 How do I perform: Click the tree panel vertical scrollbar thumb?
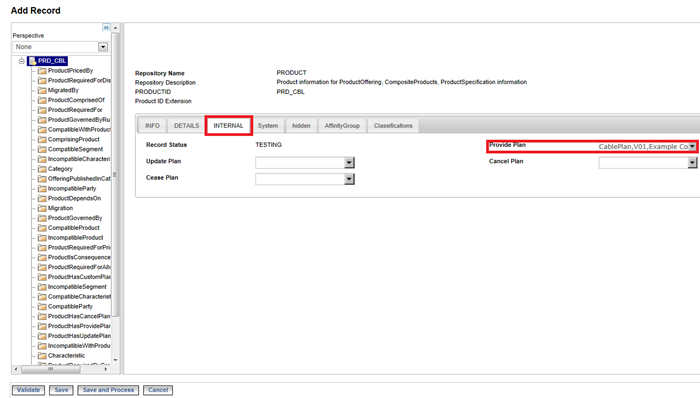click(x=115, y=175)
